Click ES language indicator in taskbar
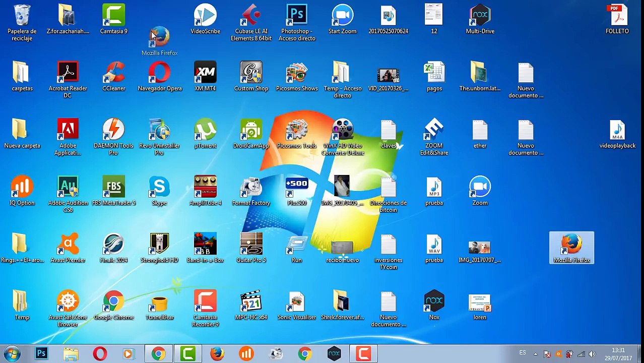 [523, 352]
